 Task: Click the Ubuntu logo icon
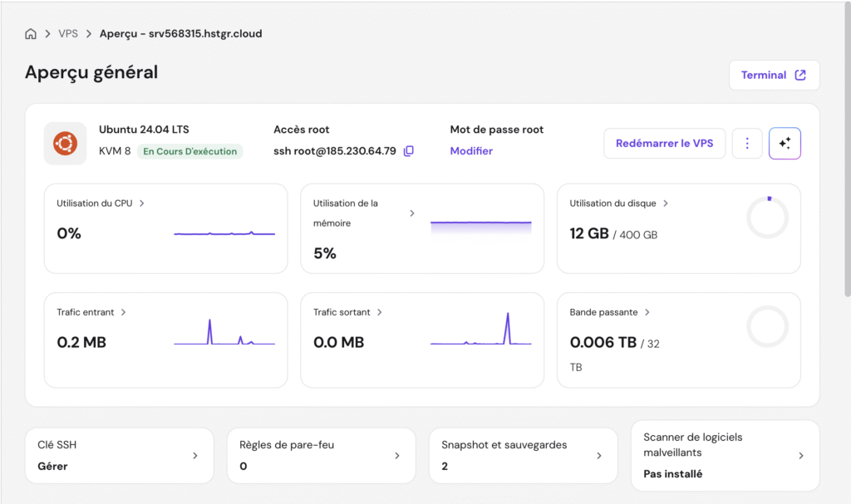tap(65, 144)
